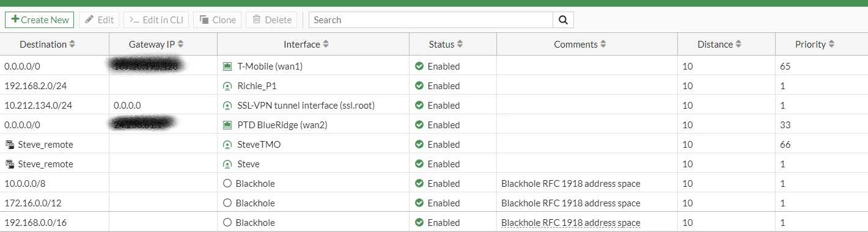Sort by Gateway IP column arrows
868x232 pixels.
(180, 44)
